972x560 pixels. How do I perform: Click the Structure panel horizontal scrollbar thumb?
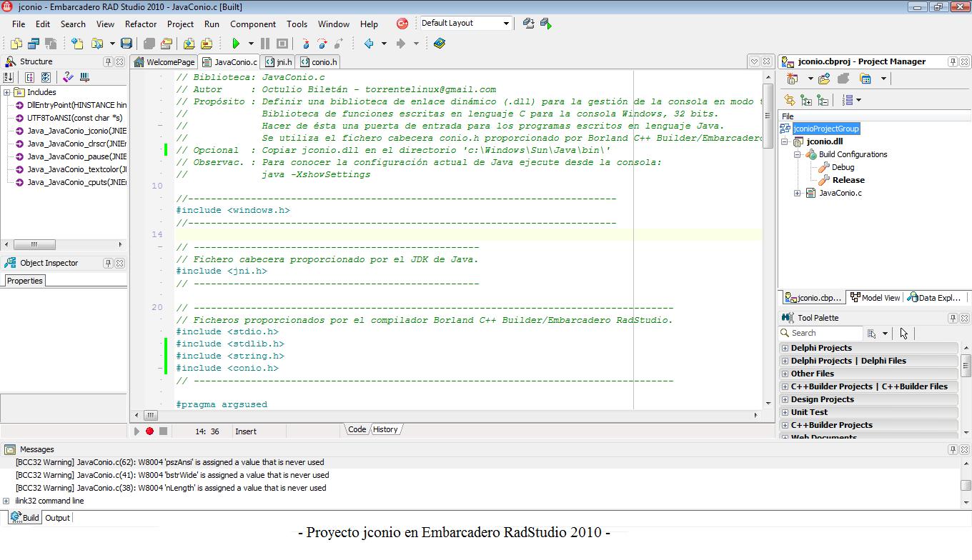[x=34, y=244]
